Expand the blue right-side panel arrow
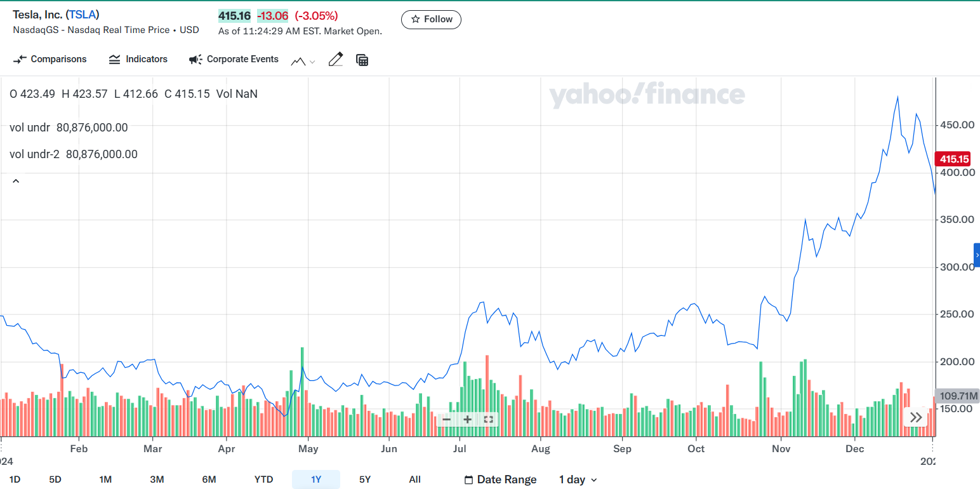This screenshot has height=489, width=980. click(976, 255)
